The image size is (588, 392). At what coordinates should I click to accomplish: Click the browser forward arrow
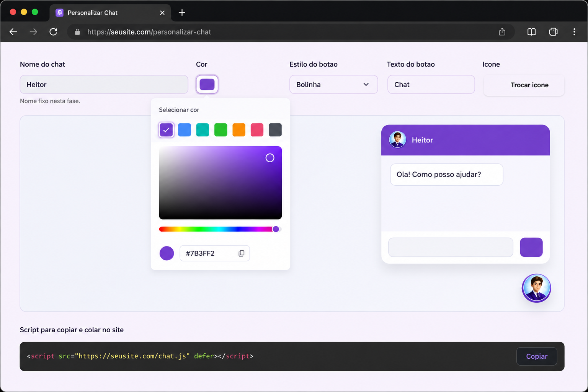[x=33, y=32]
